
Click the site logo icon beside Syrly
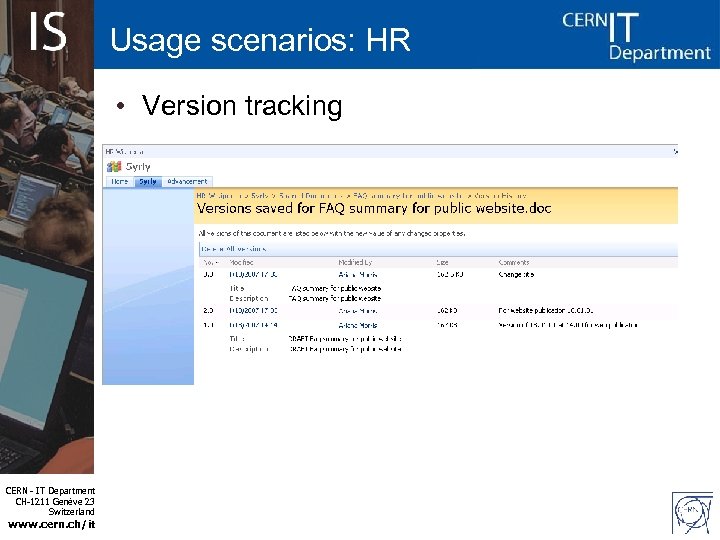(x=114, y=167)
